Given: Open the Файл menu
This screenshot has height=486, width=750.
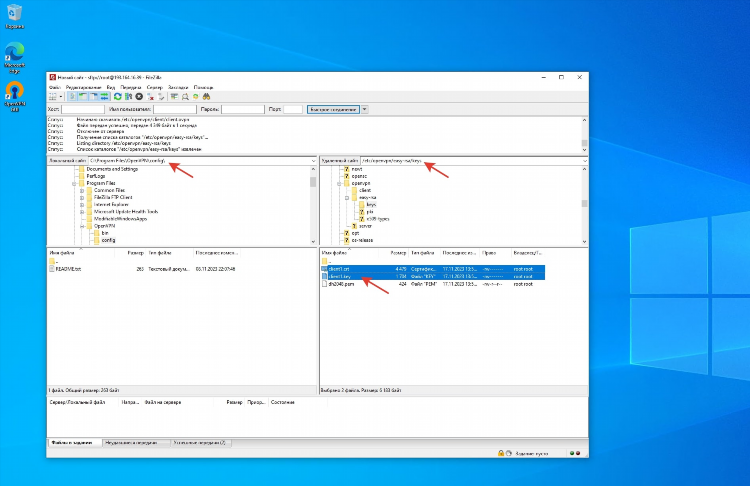Looking at the screenshot, I should tap(55, 88).
